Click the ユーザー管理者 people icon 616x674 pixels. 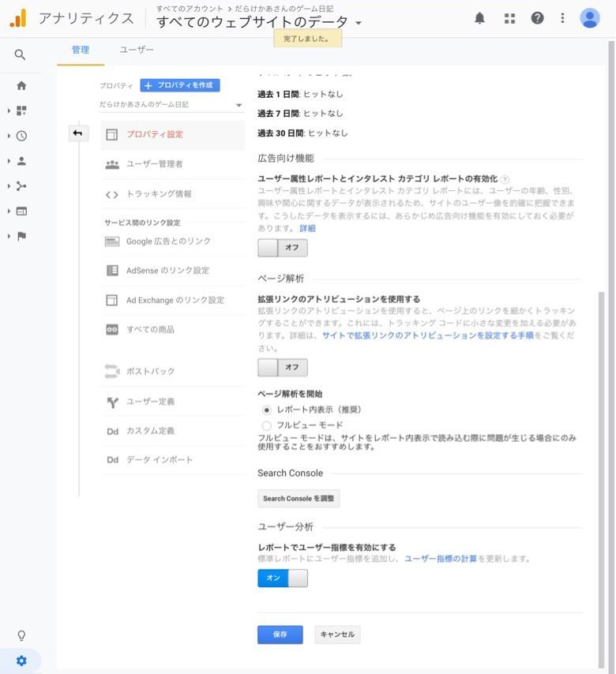tap(112, 164)
